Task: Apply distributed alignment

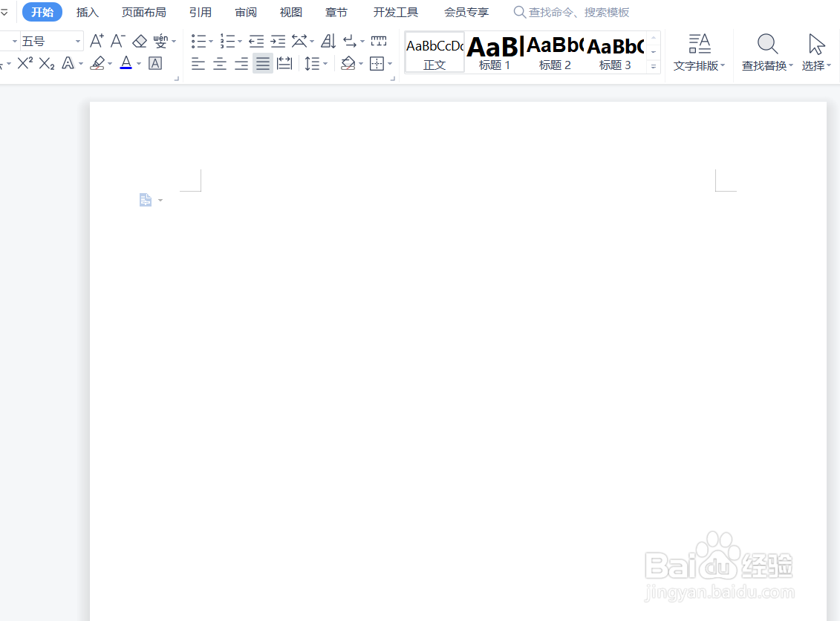Action: [x=284, y=64]
